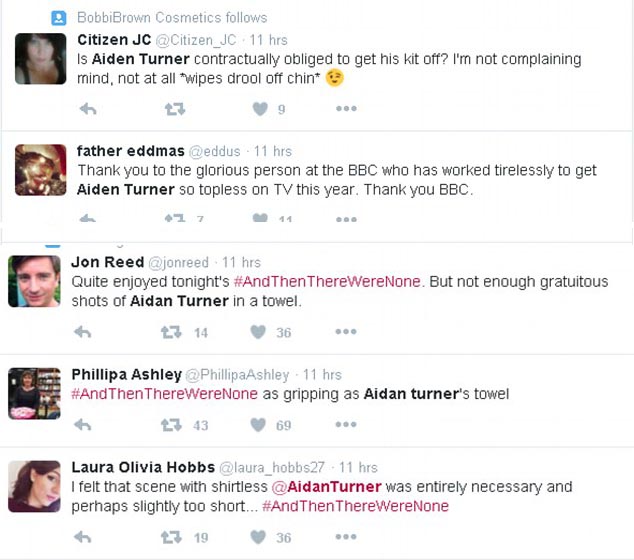Like Laura Olivia Hobbs' tweet
Viewport: 634px width, 560px height.
pyautogui.click(x=258, y=538)
